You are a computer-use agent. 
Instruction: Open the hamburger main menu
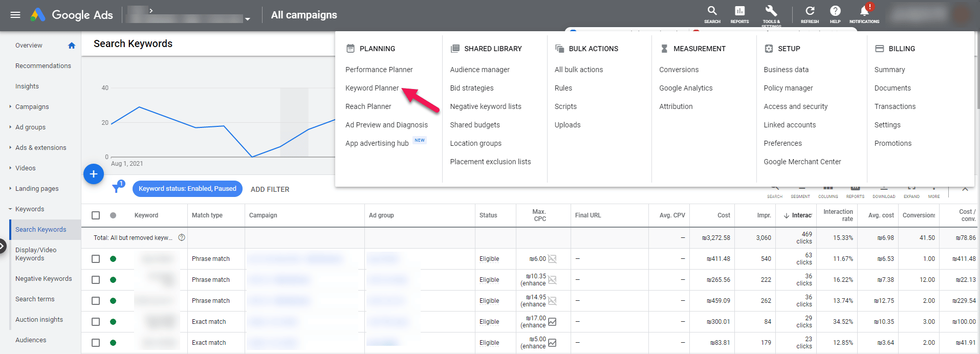15,15
